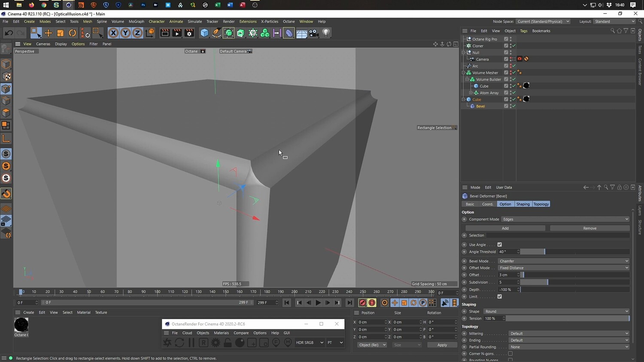The height and width of the screenshot is (362, 644).
Task: Add a Camera object from toolbar
Action: point(314,33)
